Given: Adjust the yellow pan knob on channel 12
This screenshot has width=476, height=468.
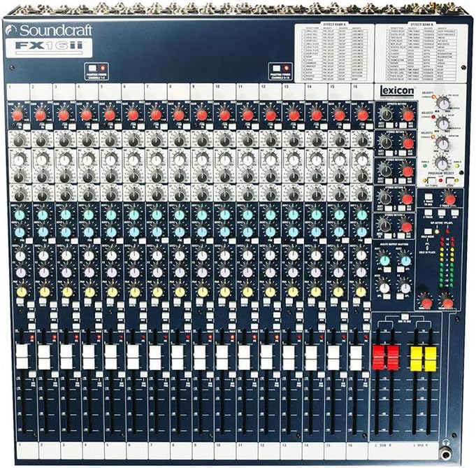Looking at the screenshot, I should coord(270,292).
